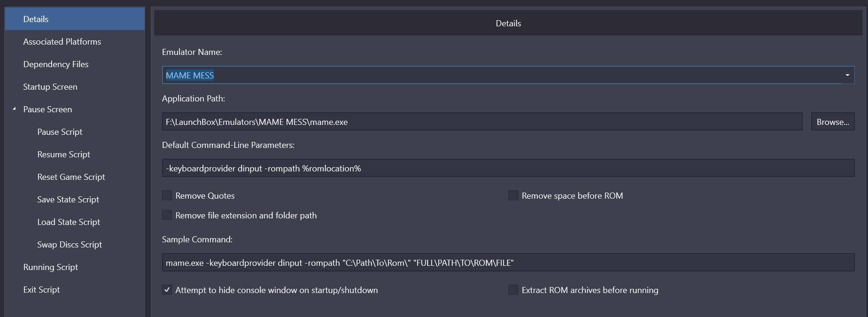Enable the Remove Quotes checkbox
Screen dimensions: 868x317
(x=167, y=195)
